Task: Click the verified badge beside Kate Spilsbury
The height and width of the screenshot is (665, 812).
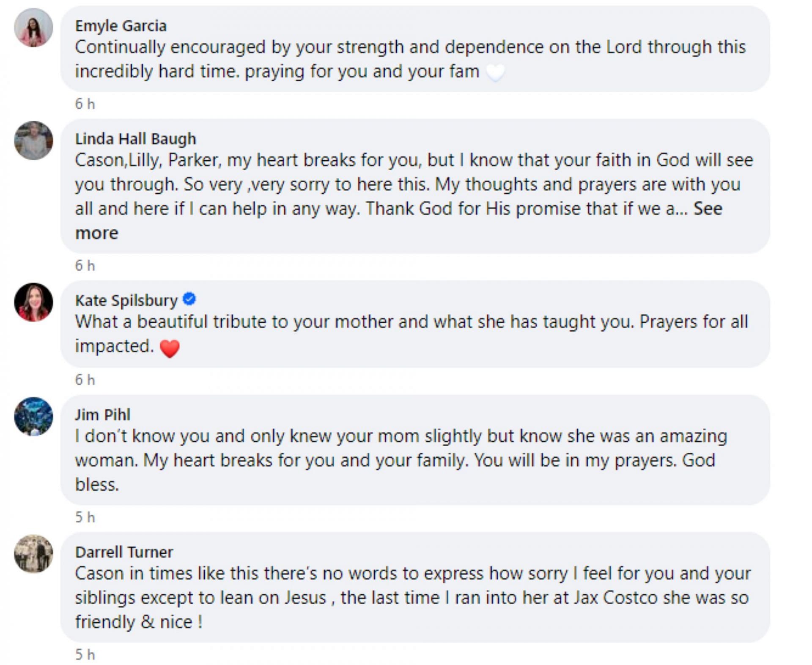Action: pos(189,299)
